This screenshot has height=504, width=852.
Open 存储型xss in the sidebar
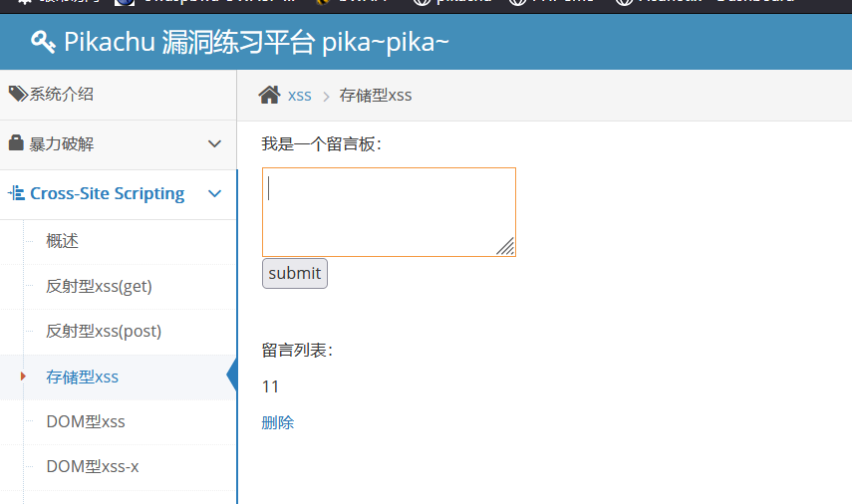pyautogui.click(x=82, y=377)
